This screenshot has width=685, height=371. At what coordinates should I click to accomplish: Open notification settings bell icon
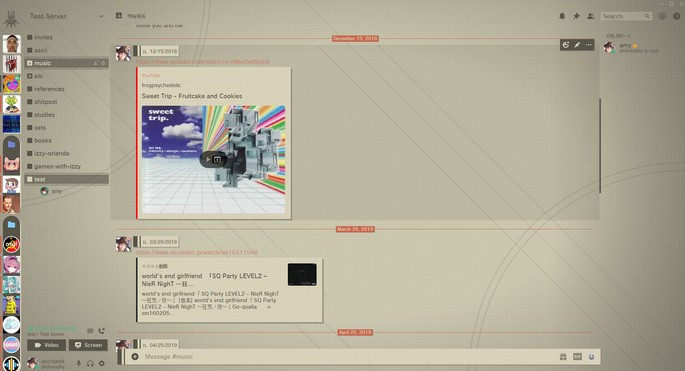point(562,16)
